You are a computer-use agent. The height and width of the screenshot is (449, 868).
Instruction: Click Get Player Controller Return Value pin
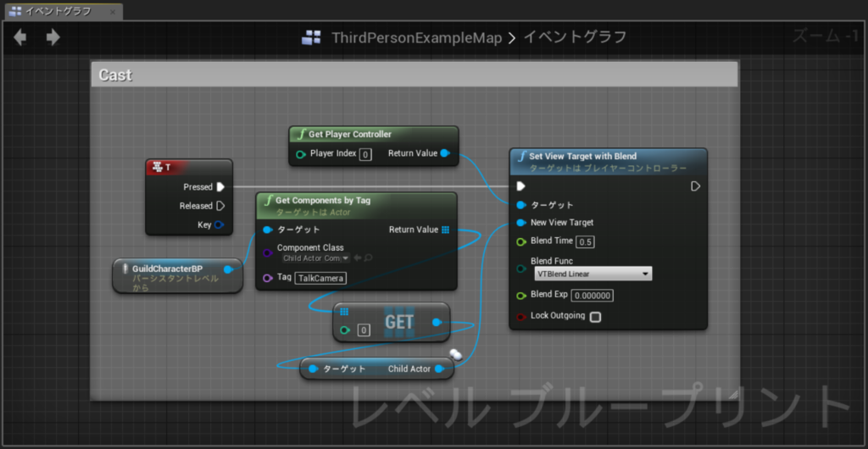pos(444,153)
